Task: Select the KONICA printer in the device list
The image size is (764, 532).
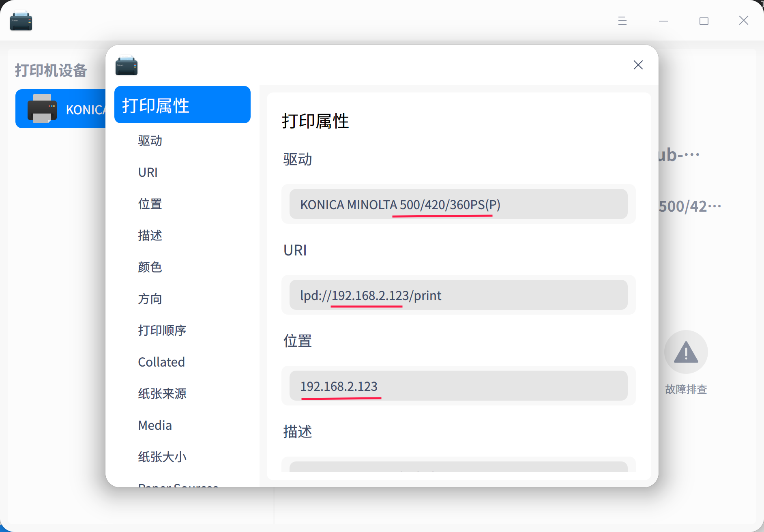Action: click(x=60, y=109)
